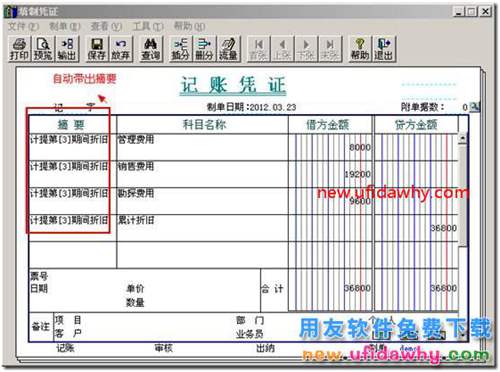
Task: Close the voucher window
Action: click(x=485, y=12)
